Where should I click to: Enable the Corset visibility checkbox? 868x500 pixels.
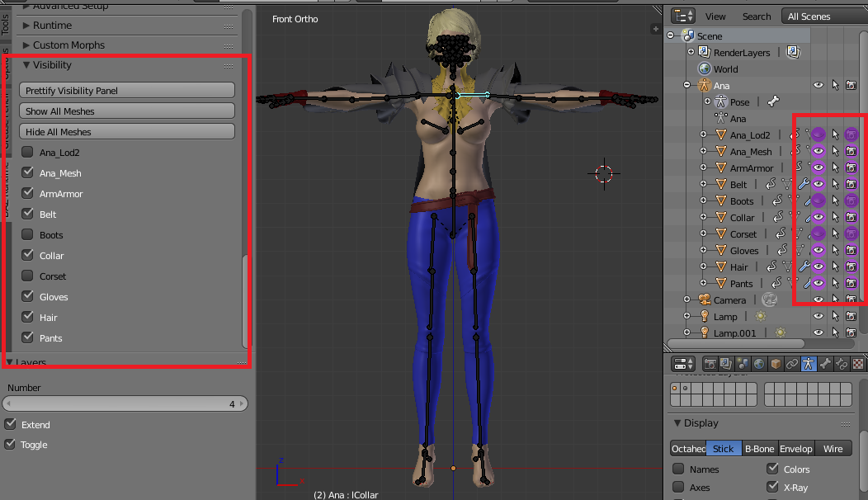(27, 276)
